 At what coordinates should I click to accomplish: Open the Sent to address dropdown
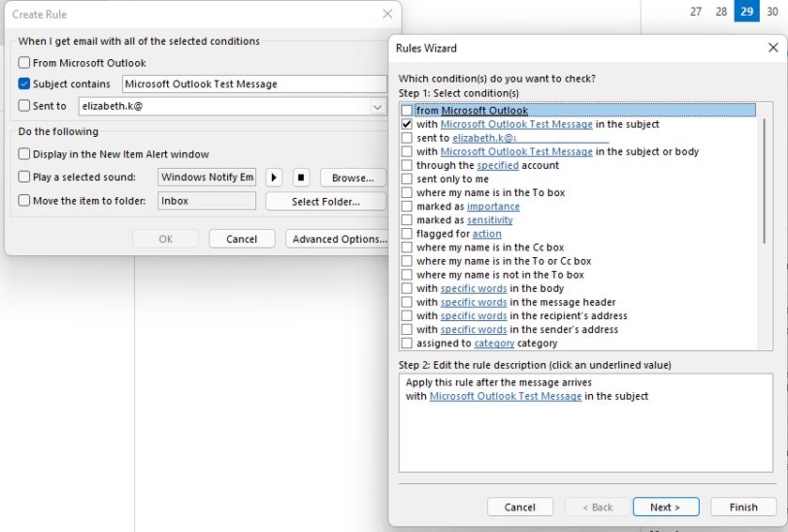tap(377, 107)
